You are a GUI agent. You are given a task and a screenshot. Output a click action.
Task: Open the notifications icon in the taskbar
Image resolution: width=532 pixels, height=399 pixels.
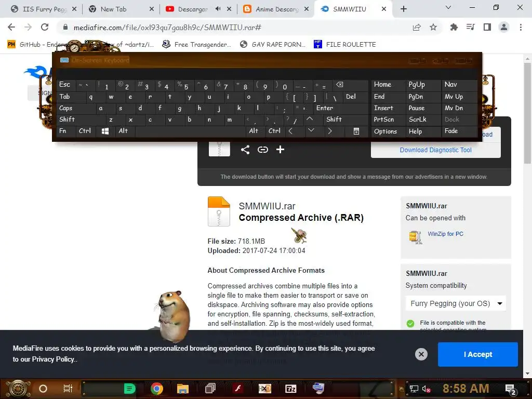[x=510, y=389]
